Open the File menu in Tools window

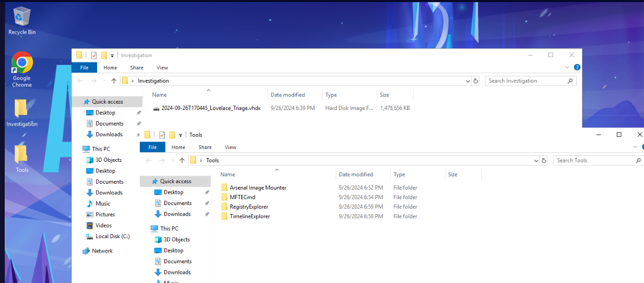coord(153,147)
